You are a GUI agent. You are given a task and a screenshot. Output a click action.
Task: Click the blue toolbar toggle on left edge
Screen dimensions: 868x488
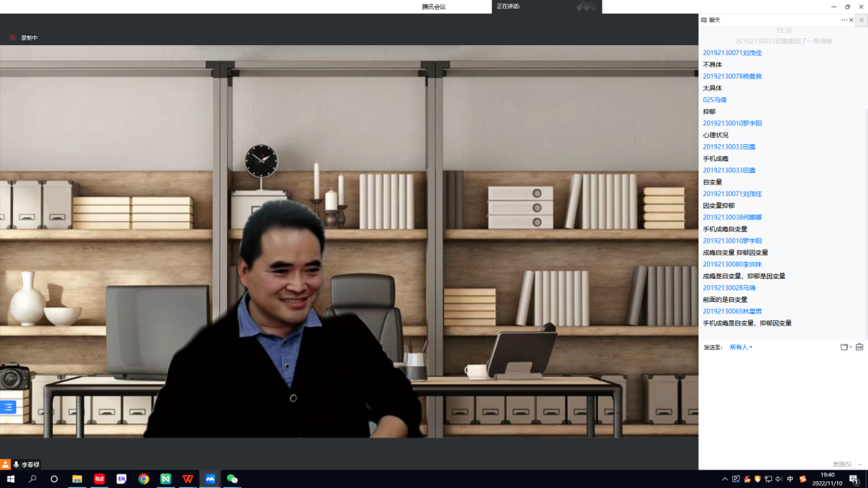[8, 407]
